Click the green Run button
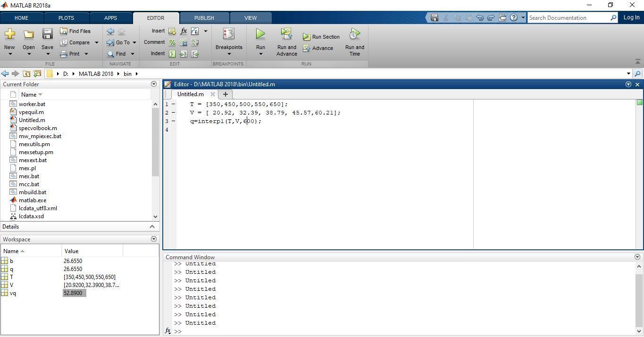Screen dimensions: 644x337 (x=260, y=34)
